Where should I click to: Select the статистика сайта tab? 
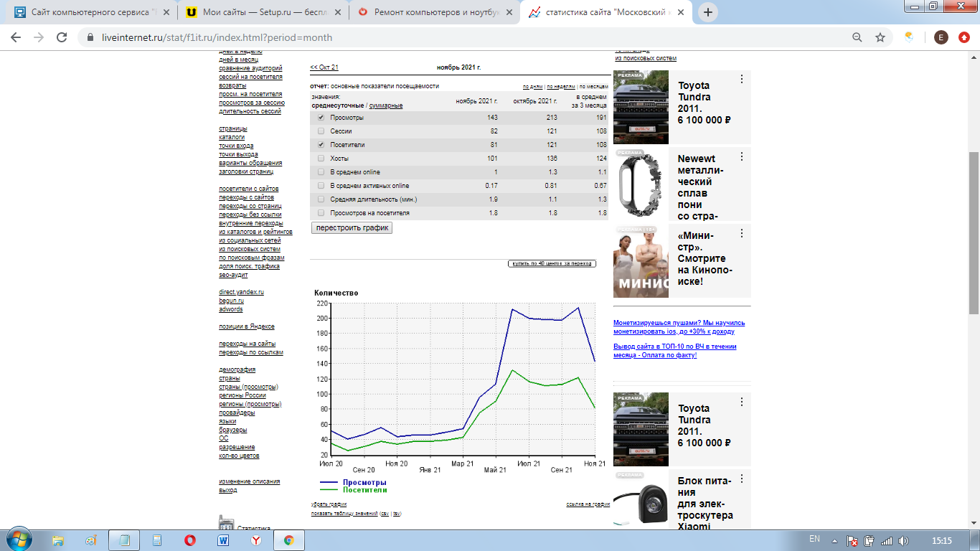pyautogui.click(x=608, y=12)
